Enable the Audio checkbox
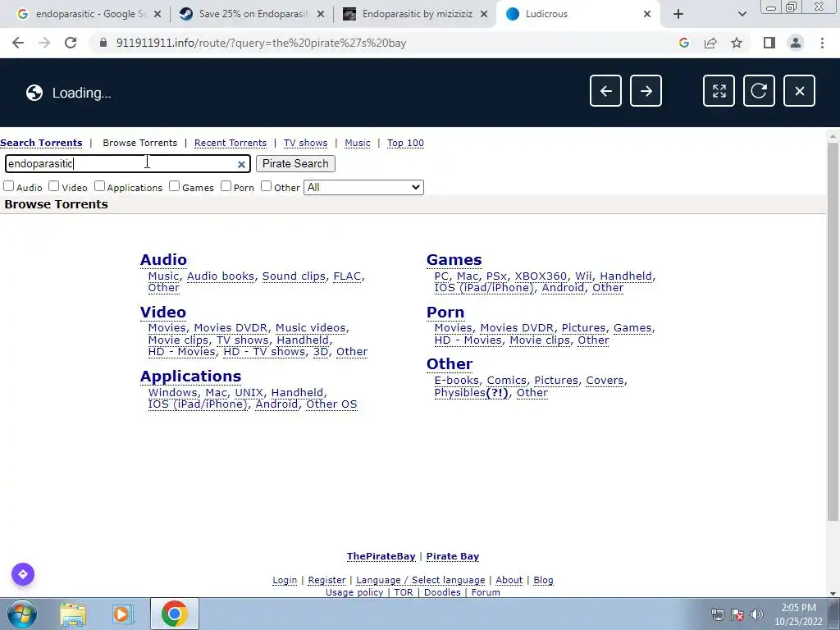The image size is (840, 630). [8, 186]
